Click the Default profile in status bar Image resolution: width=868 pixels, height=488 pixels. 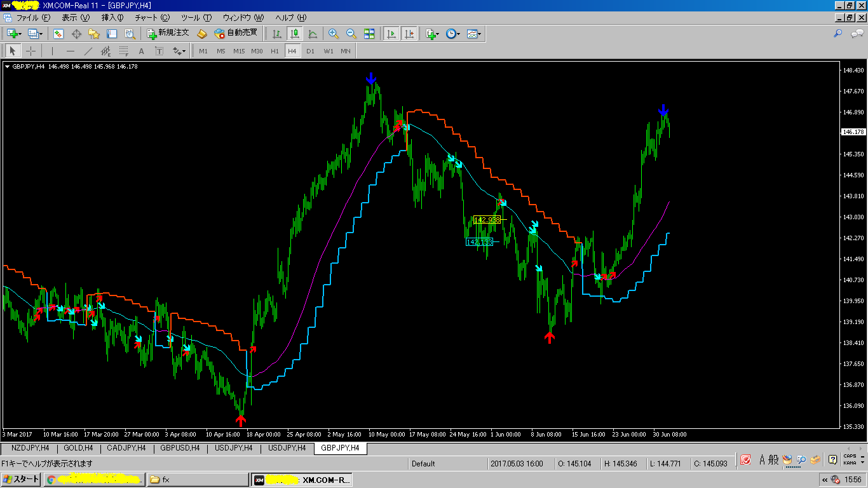pyautogui.click(x=423, y=464)
